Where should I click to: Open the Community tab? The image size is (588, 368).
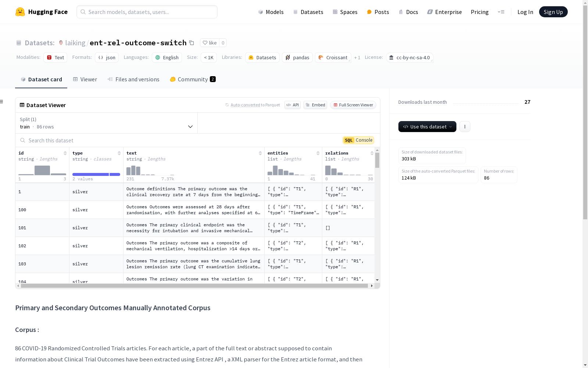click(x=193, y=79)
